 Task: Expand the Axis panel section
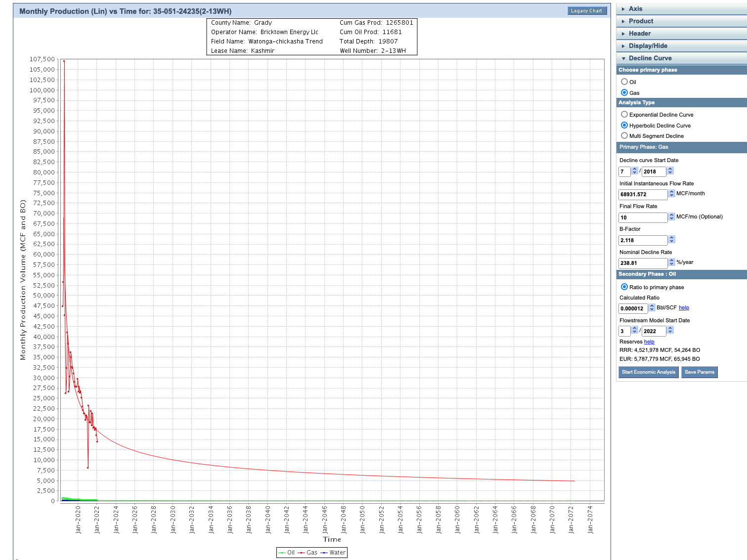[635, 9]
